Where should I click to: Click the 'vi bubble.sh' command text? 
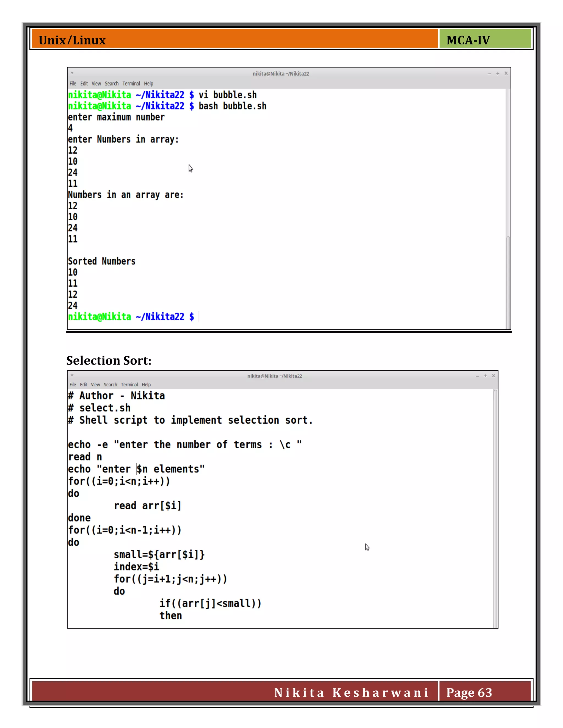pos(228,95)
